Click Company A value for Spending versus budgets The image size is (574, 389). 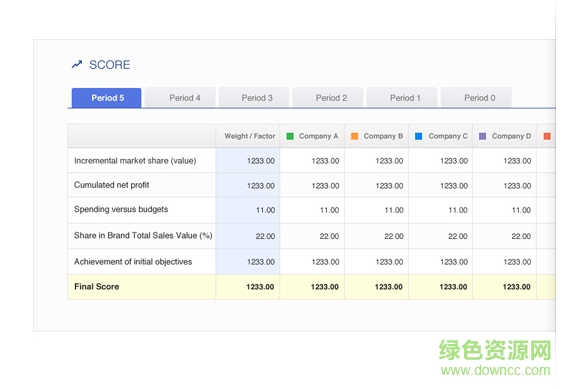coord(329,210)
